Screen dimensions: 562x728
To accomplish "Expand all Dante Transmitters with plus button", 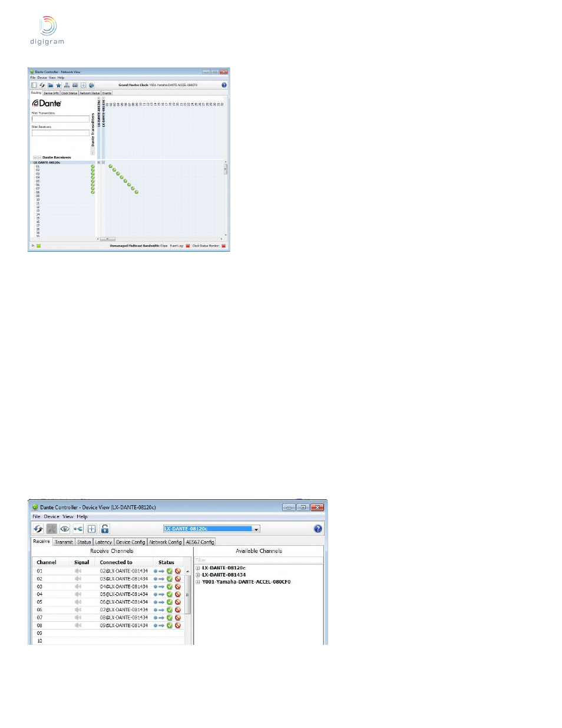I will click(x=92, y=153).
